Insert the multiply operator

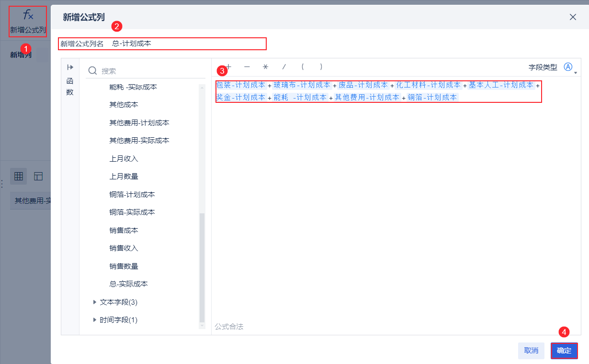[x=265, y=67]
